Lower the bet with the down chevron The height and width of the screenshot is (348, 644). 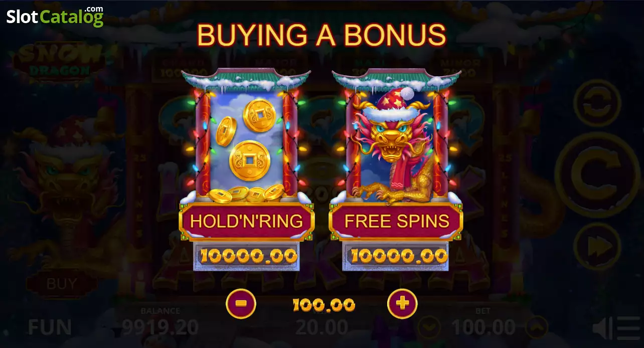pyautogui.click(x=429, y=327)
